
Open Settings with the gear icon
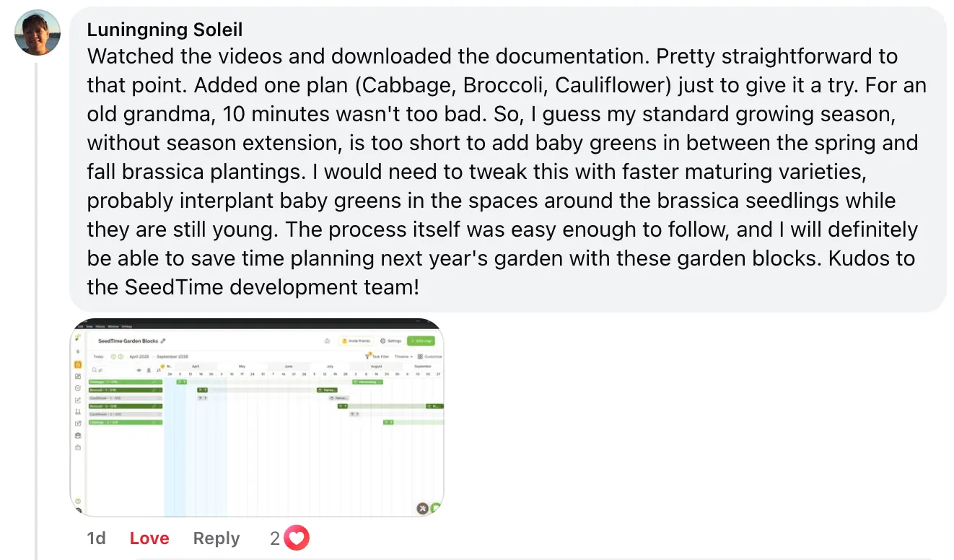point(390,341)
